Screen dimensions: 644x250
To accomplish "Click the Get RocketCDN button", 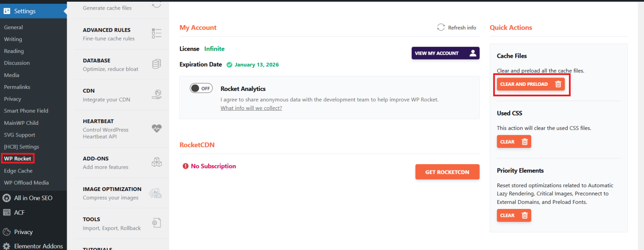I will pyautogui.click(x=447, y=172).
